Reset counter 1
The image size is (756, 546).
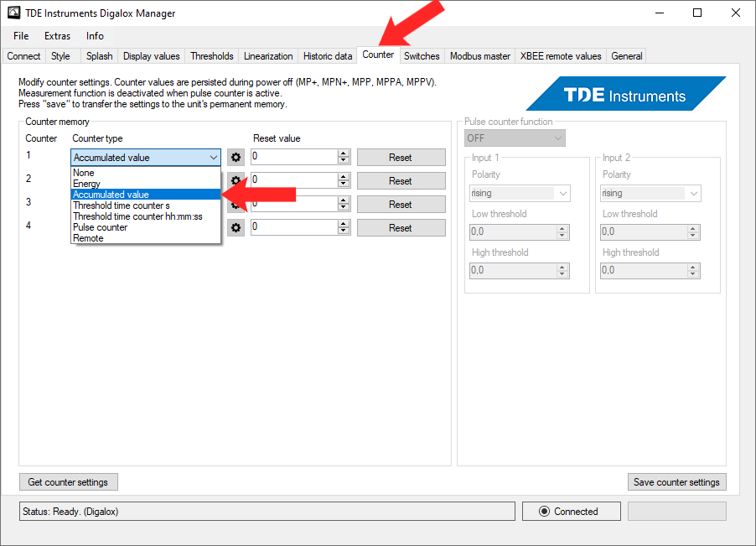click(401, 157)
